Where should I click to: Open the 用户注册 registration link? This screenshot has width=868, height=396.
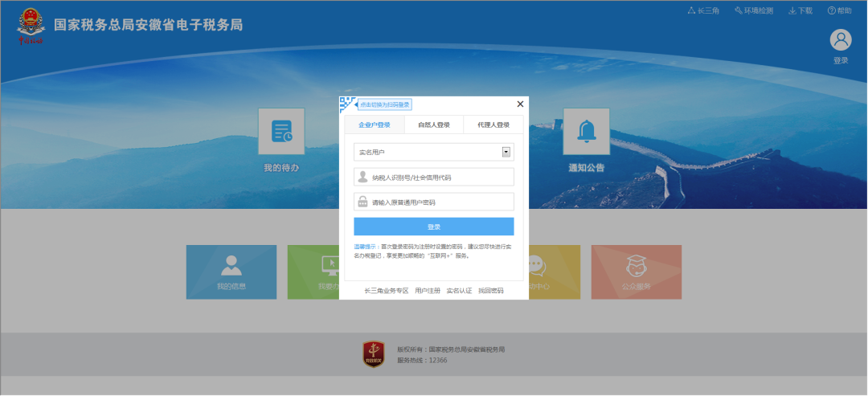coord(428,290)
